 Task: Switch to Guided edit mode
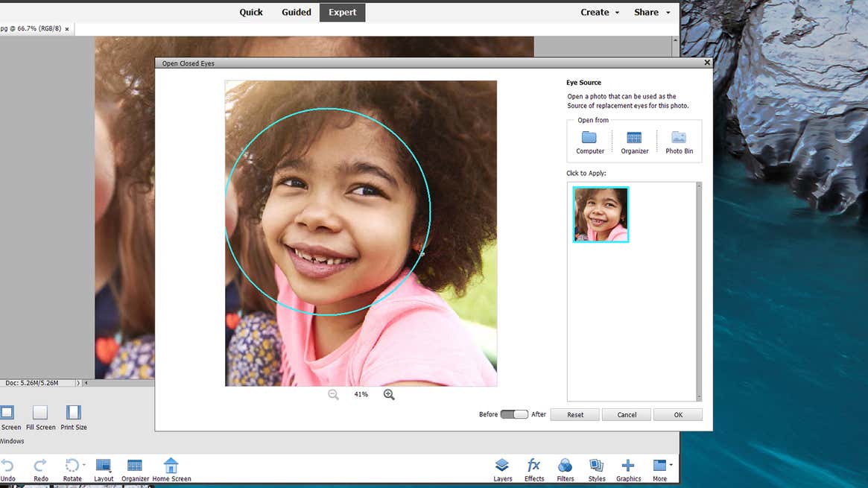click(x=296, y=12)
